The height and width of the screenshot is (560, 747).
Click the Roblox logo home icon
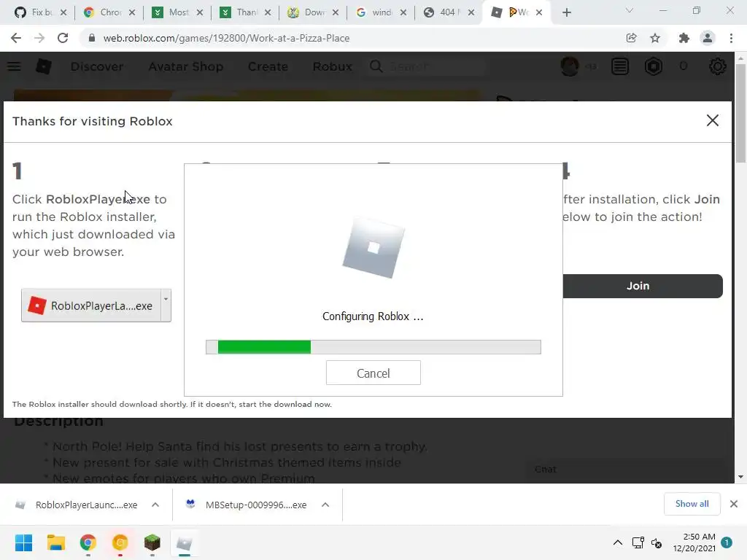coord(43,66)
